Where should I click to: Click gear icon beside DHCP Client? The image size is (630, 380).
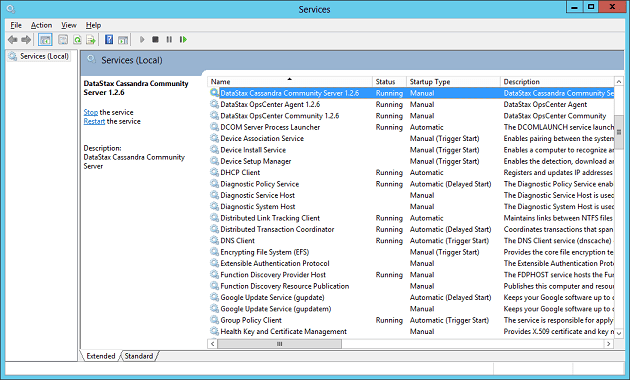(x=215, y=172)
